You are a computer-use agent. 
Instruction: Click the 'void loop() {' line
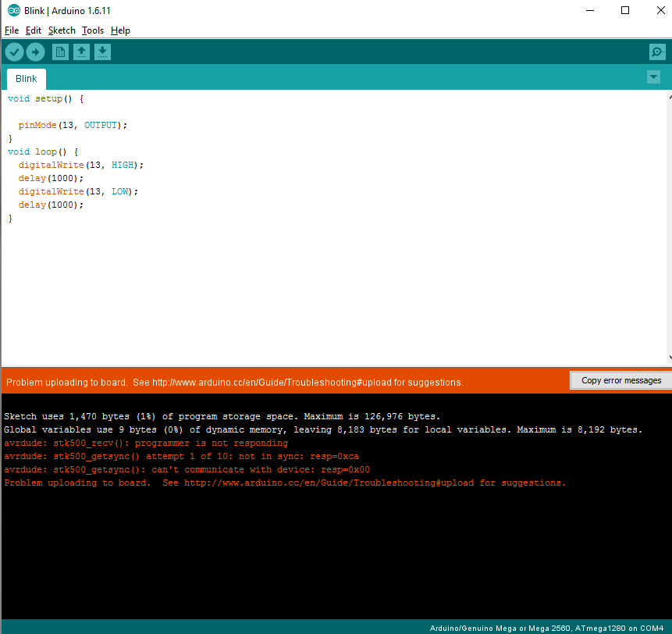43,151
